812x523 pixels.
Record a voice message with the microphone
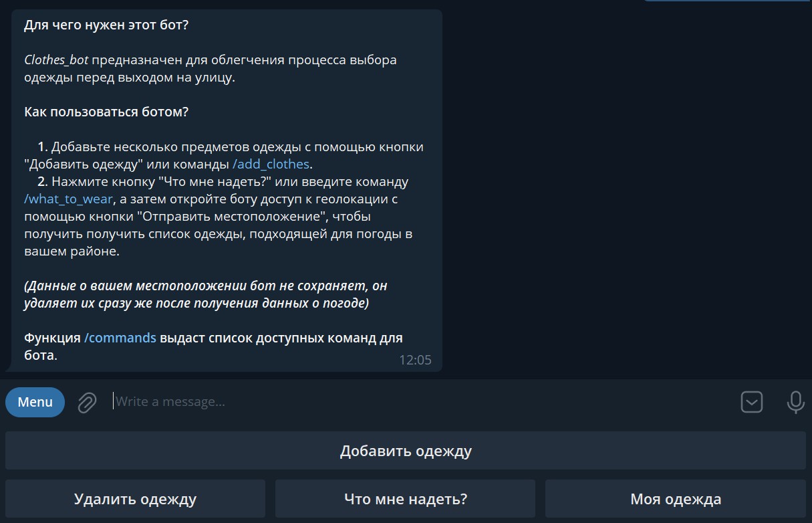click(795, 402)
